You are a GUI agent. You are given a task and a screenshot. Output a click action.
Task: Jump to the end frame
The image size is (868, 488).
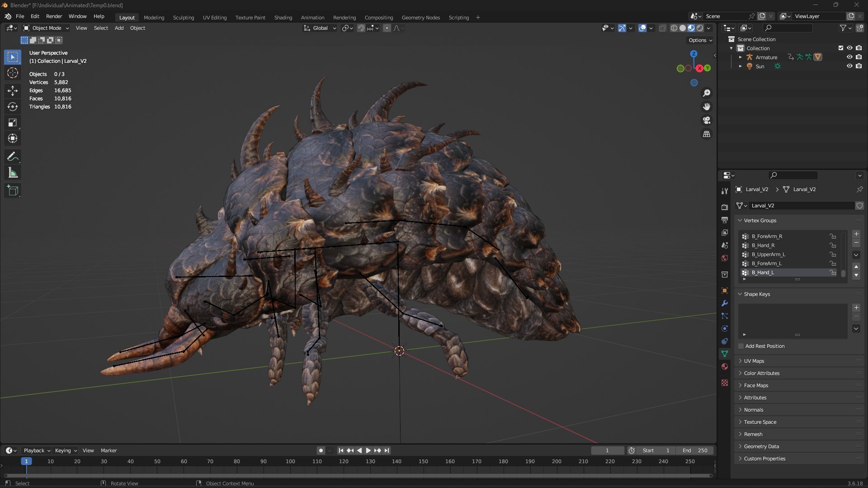pyautogui.click(x=387, y=450)
